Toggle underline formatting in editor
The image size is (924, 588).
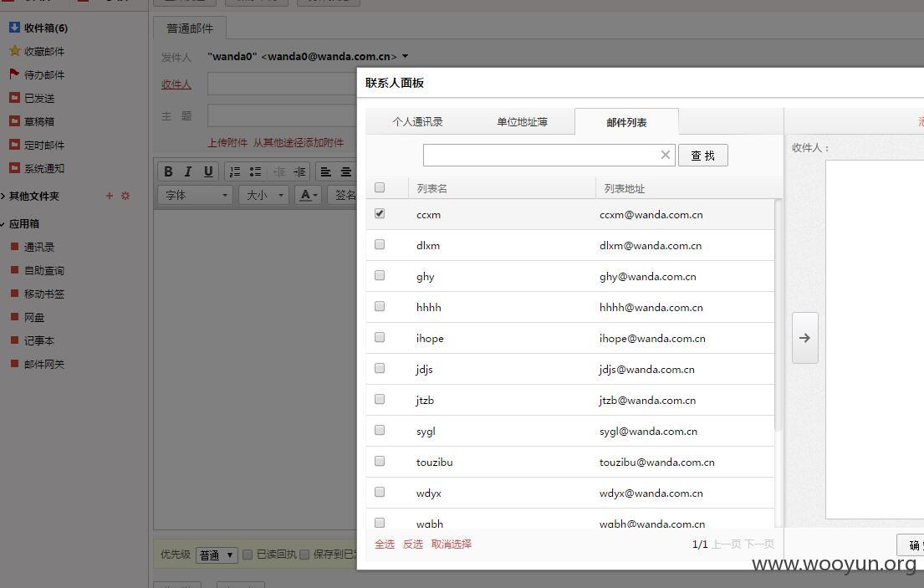[208, 171]
